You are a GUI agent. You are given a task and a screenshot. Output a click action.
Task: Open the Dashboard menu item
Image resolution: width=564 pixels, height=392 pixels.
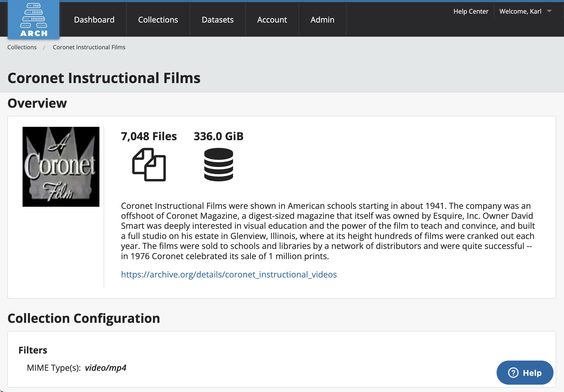(94, 20)
